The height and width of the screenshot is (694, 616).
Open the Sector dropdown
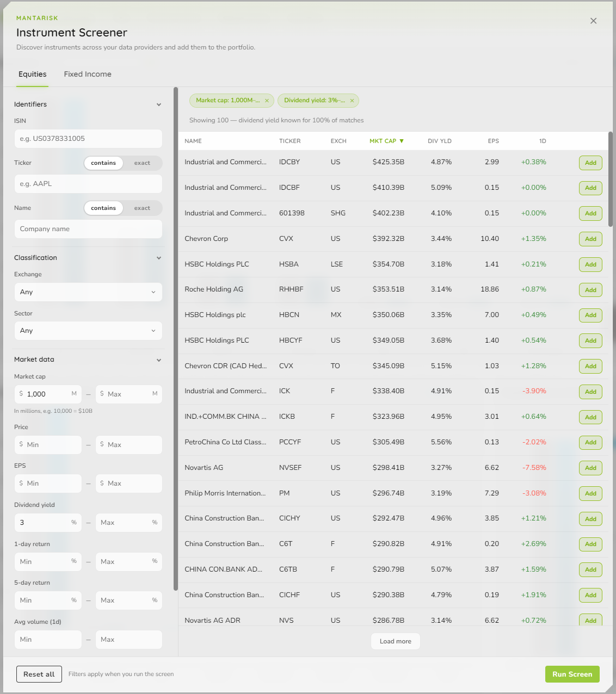tap(88, 331)
